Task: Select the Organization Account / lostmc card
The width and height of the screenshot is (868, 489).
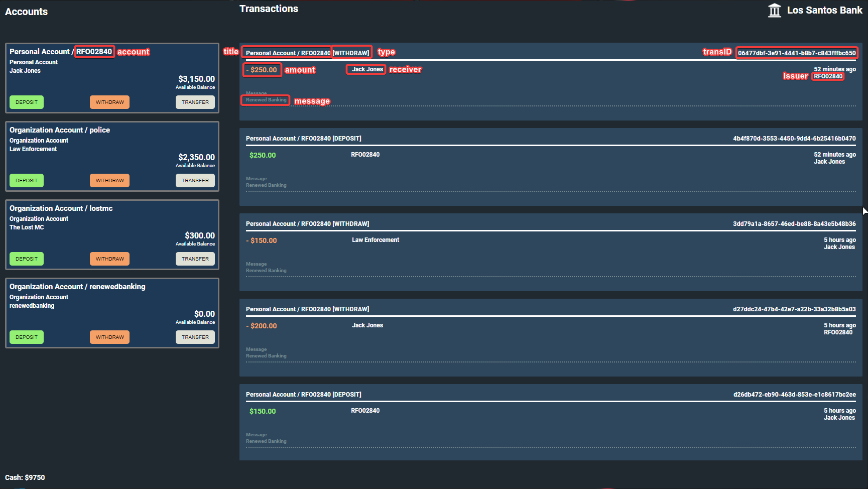Action: (111, 233)
